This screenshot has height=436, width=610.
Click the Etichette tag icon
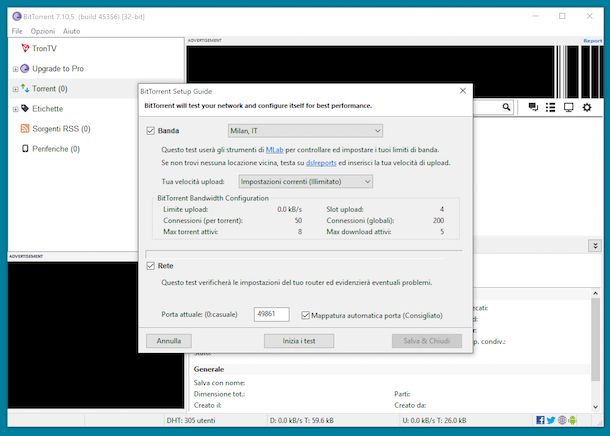click(x=25, y=108)
